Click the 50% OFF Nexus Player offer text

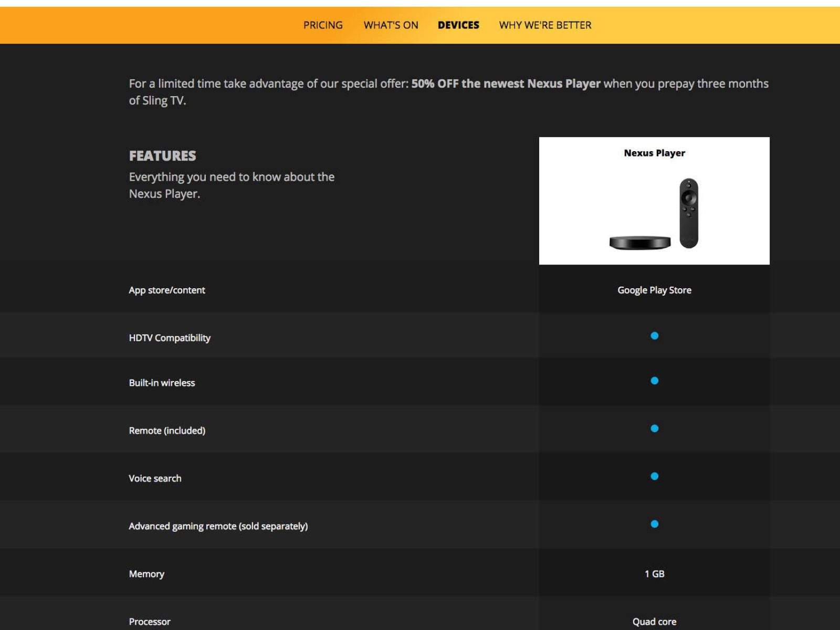tap(506, 84)
